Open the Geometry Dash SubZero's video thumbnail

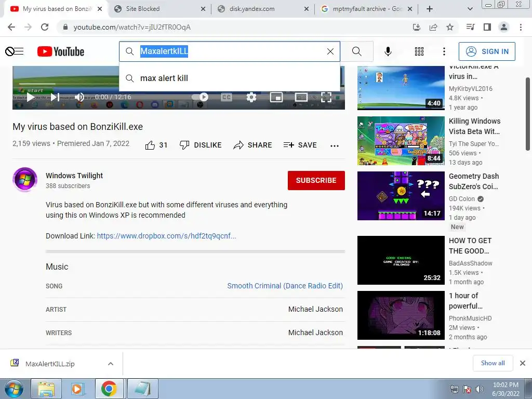[401, 196]
